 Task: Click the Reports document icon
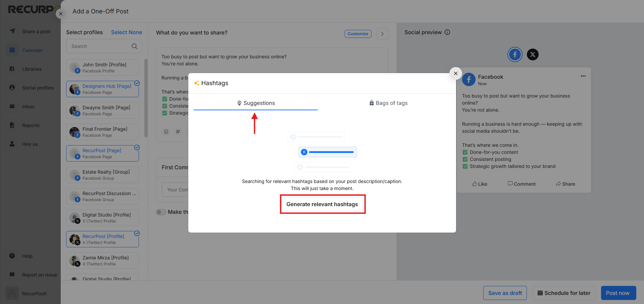(12, 125)
